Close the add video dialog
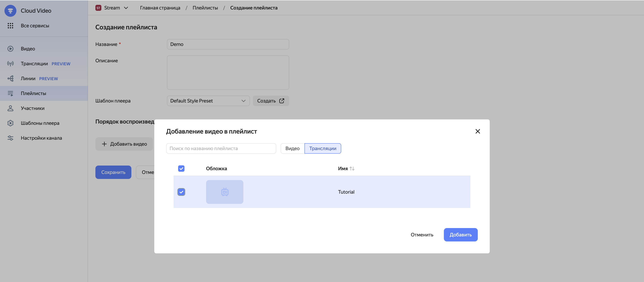This screenshot has width=644, height=282. (477, 131)
